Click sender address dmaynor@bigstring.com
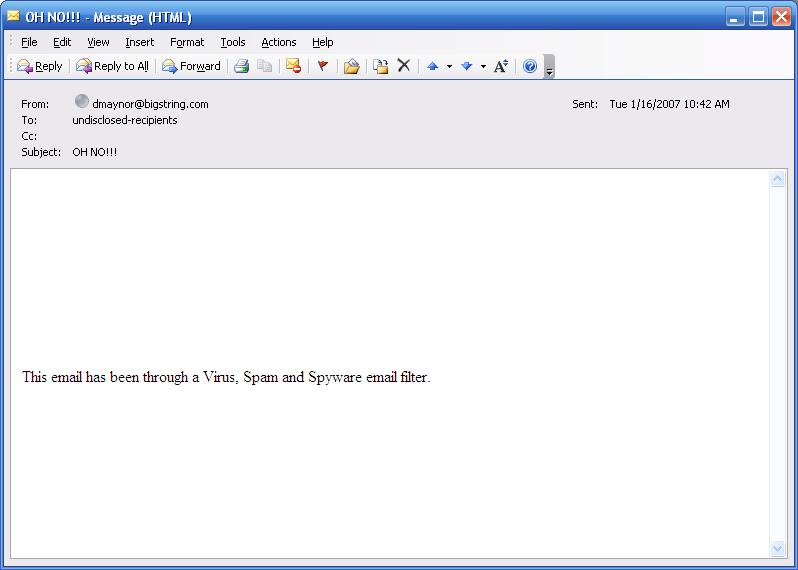The image size is (798, 570). coord(150,104)
